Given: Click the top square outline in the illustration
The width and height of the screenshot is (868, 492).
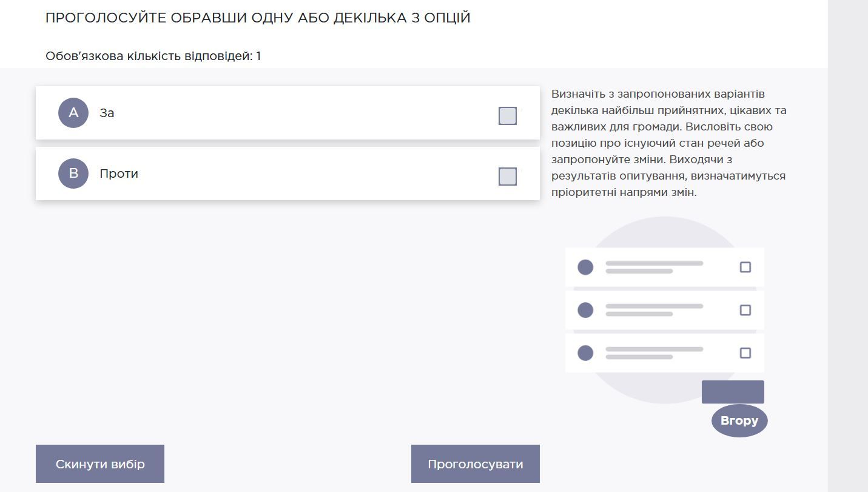Looking at the screenshot, I should (x=745, y=266).
